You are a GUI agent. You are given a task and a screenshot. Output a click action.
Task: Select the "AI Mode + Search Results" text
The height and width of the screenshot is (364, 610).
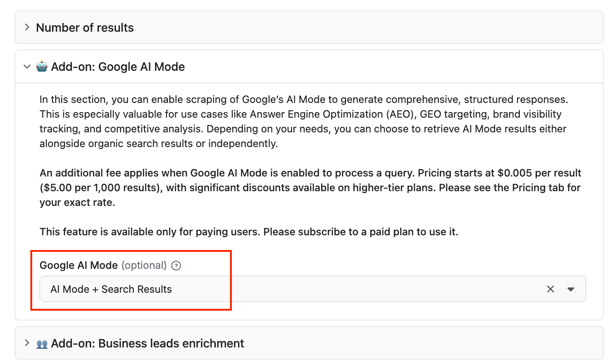click(x=111, y=289)
